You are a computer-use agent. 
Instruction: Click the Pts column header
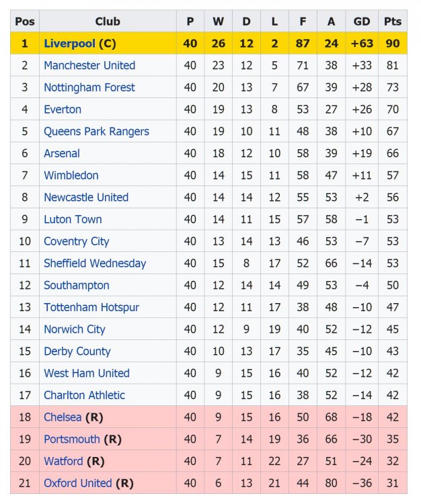pyautogui.click(x=393, y=22)
